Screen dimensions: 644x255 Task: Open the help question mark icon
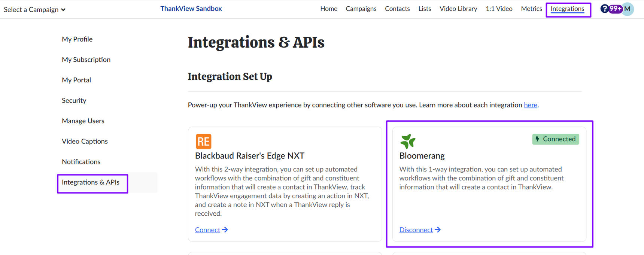click(x=604, y=9)
